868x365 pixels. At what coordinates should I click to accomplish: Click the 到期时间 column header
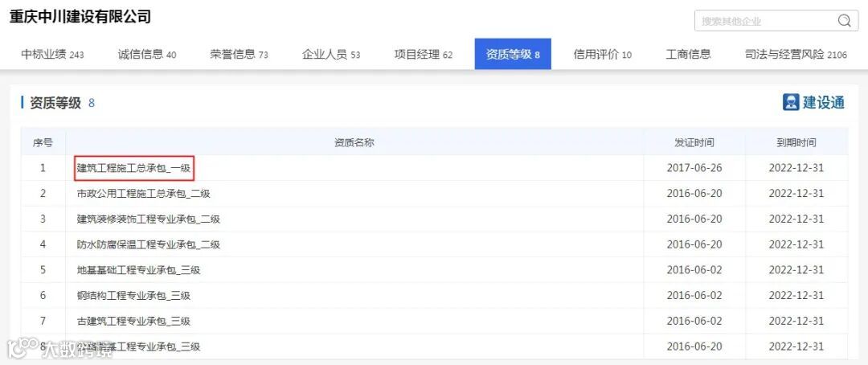(796, 142)
